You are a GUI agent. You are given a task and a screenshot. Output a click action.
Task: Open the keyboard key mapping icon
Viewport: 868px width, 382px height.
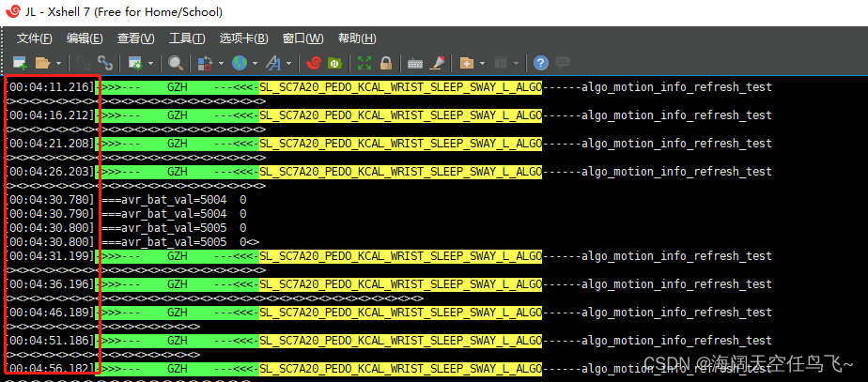coord(415,64)
